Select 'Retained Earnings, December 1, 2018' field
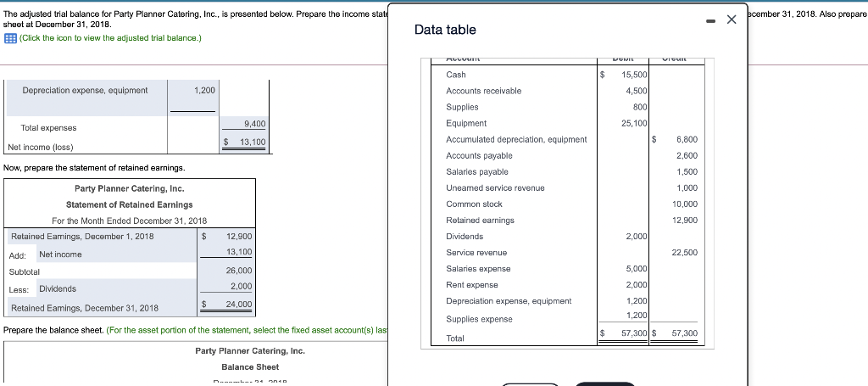868x386 pixels. 101,237
